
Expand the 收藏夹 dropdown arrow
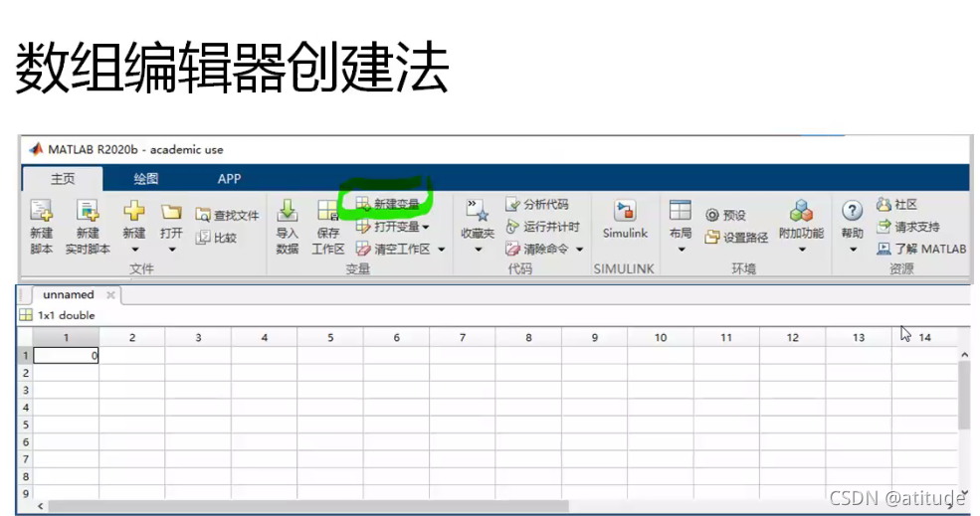click(479, 250)
